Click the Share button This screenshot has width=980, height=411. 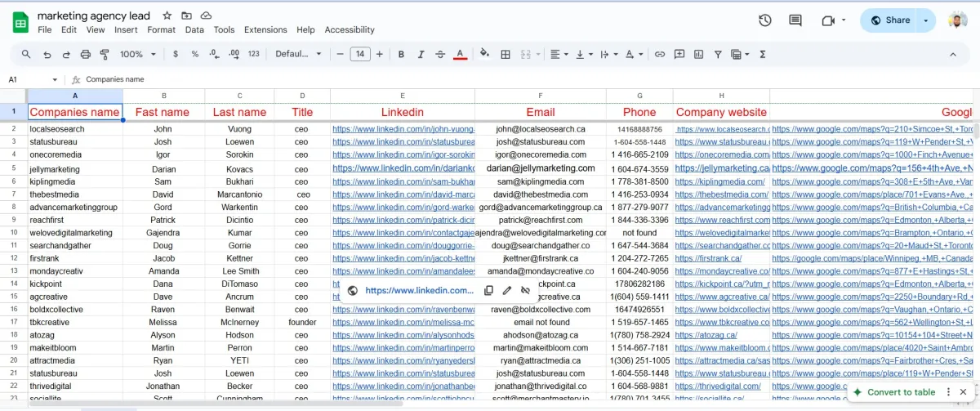[x=889, y=20]
